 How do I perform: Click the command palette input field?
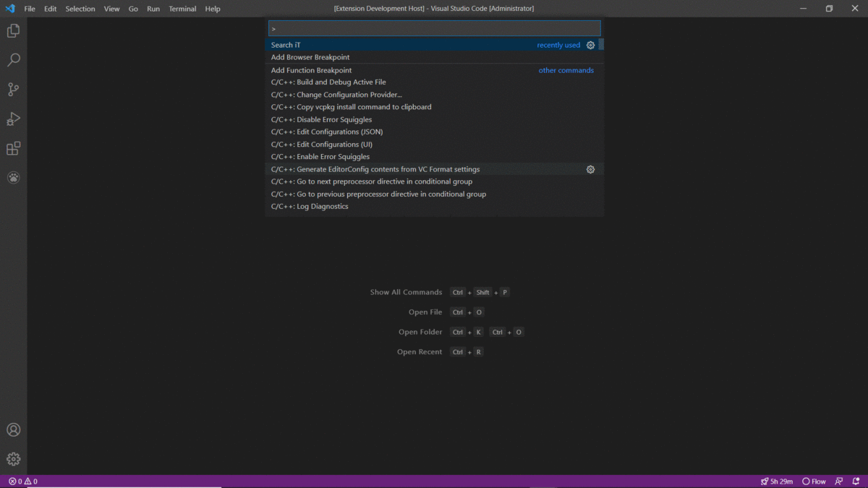click(x=434, y=28)
